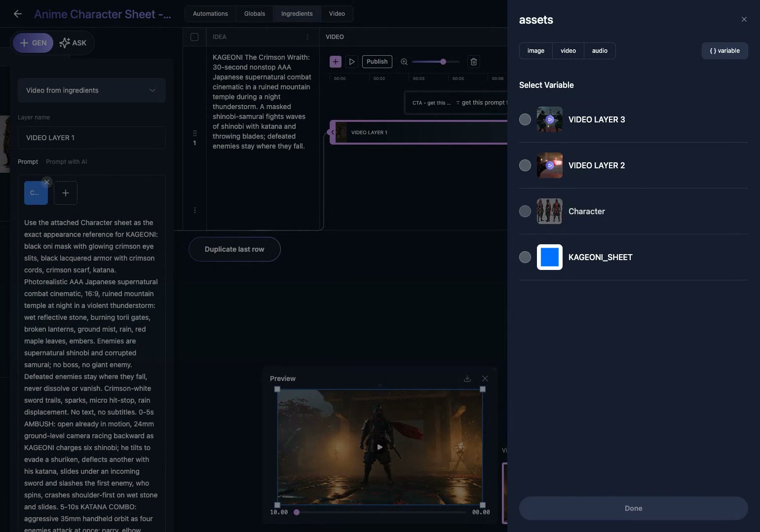Edit the Layer name field
The image size is (760, 532).
(92, 138)
